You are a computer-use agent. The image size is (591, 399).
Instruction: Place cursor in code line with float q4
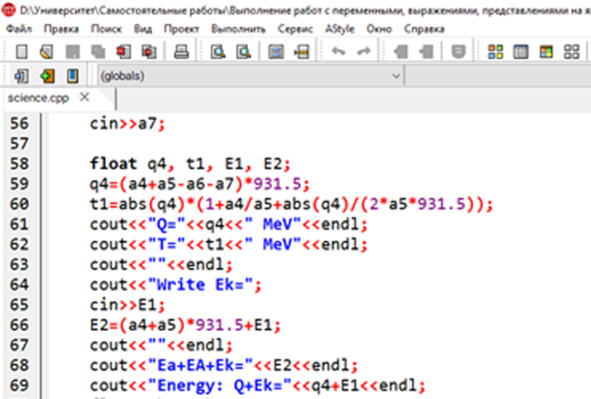click(x=190, y=164)
